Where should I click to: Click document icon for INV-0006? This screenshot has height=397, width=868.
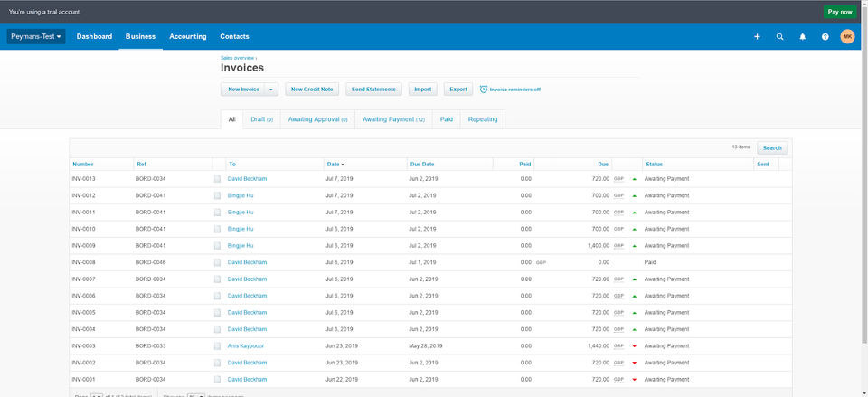[x=218, y=296]
